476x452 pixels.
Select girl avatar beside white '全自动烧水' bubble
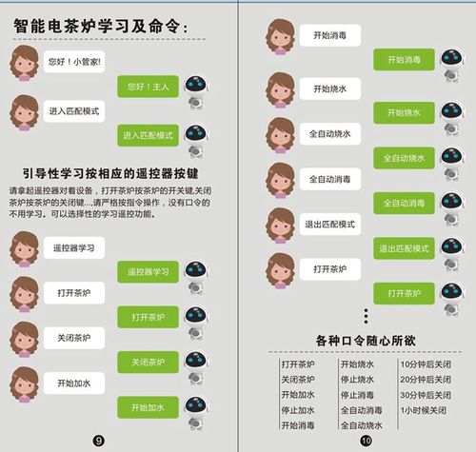point(280,135)
